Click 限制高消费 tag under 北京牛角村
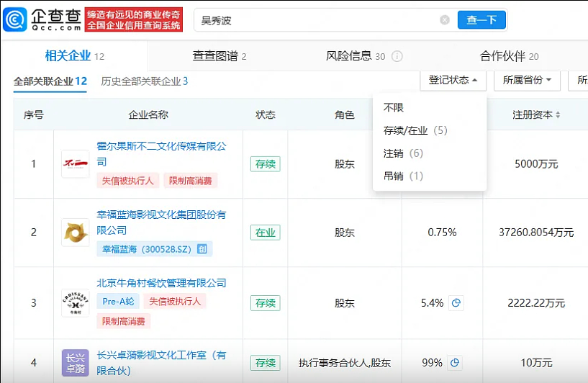This screenshot has height=383, width=588. click(x=123, y=322)
